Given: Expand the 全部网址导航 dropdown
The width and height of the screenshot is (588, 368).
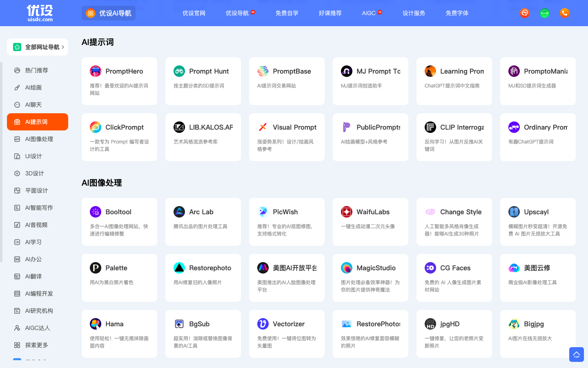Looking at the screenshot, I should (x=38, y=47).
